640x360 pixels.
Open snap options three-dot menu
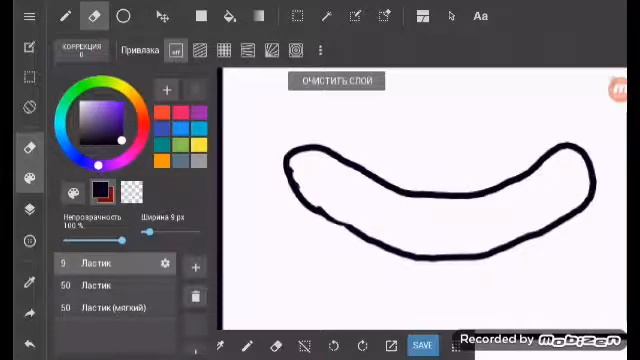[320, 51]
